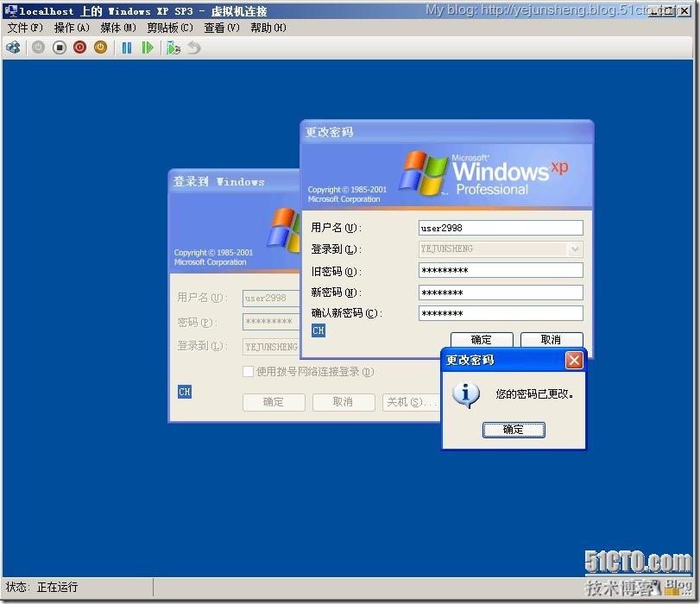Click the Snapshot toolbar icon

pyautogui.click(x=173, y=47)
